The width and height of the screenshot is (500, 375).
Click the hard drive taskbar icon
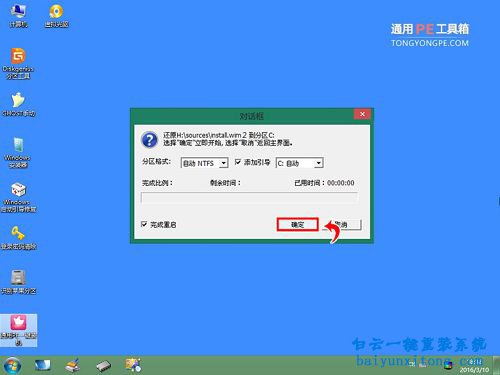(x=103, y=366)
